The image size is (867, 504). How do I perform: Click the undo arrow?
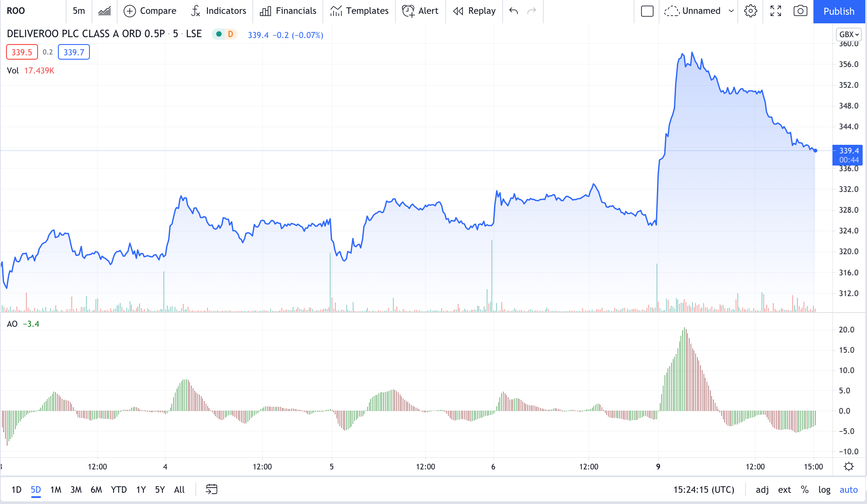click(513, 11)
